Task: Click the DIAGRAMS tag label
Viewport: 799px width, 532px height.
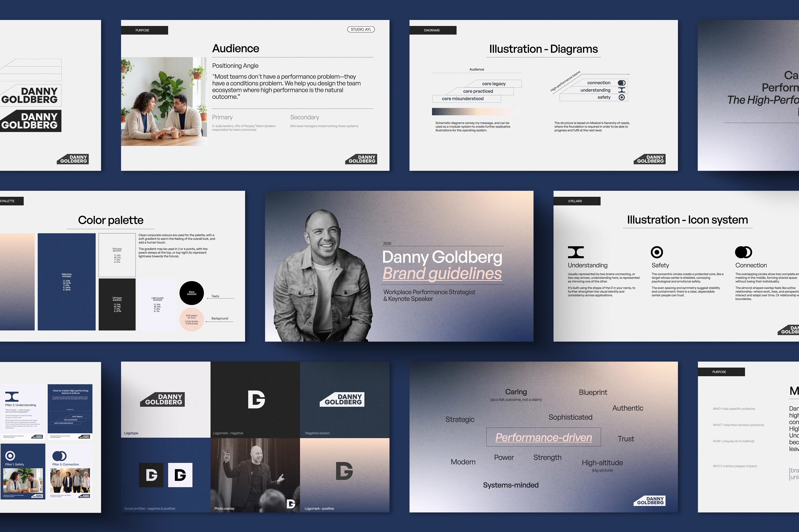Action: (432, 30)
